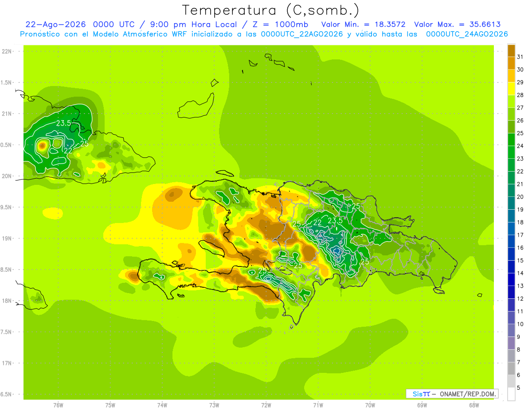Click the gray colorbar segment between 6 and 7
532x411 pixels.
511,368
